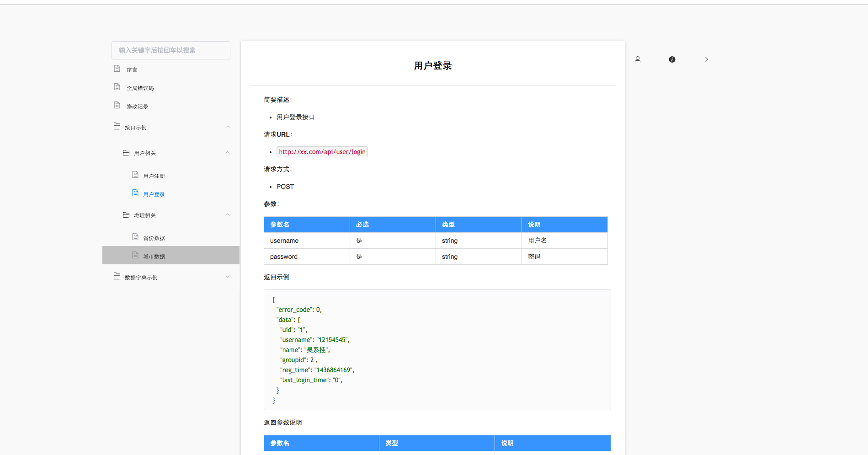Click the keyword search input field
Image resolution: width=868 pixels, height=455 pixels.
tap(170, 50)
